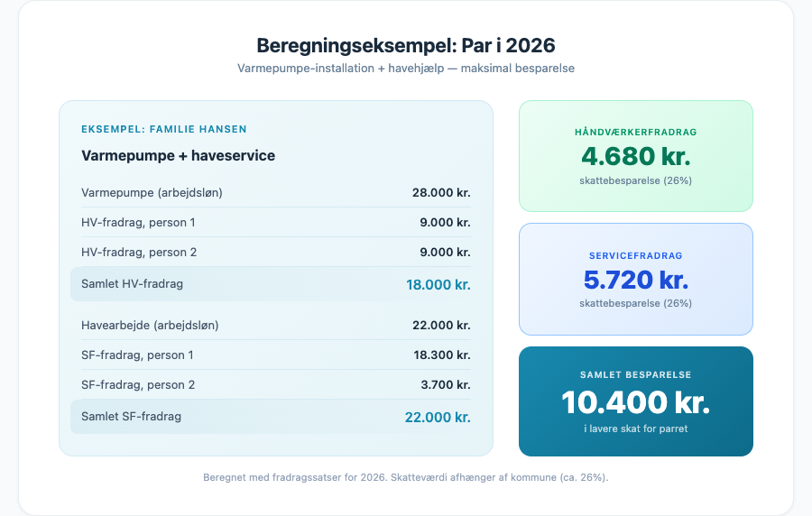Click the Varmepumpe + haveservice card title
This screenshot has width=812, height=516.
(x=179, y=155)
